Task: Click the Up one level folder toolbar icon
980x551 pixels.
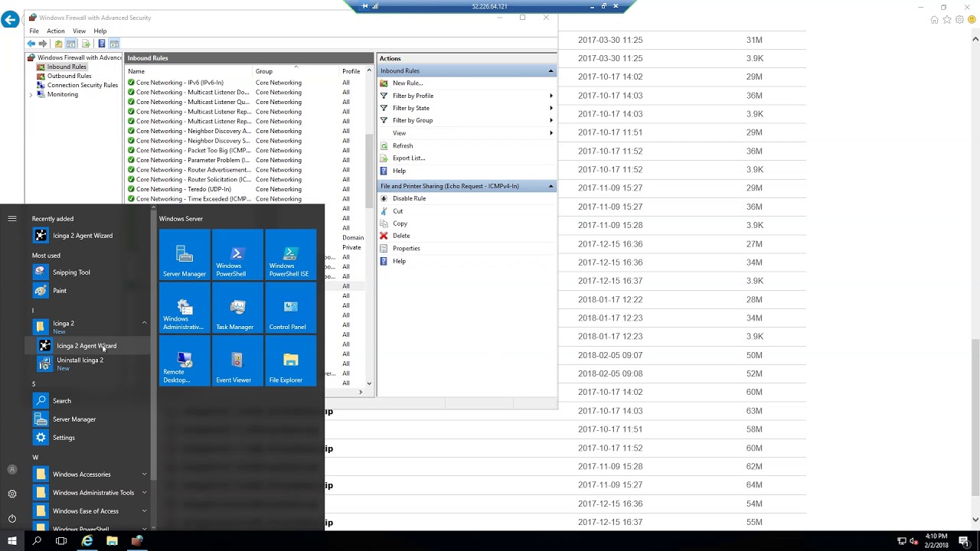Action: click(x=58, y=44)
